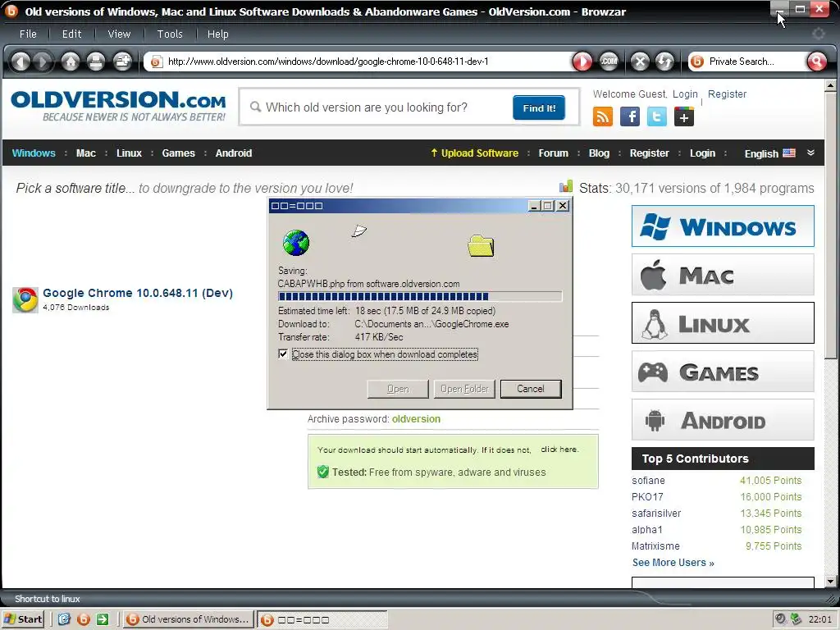Image resolution: width=840 pixels, height=630 pixels.
Task: Open the File menu
Action: point(28,34)
